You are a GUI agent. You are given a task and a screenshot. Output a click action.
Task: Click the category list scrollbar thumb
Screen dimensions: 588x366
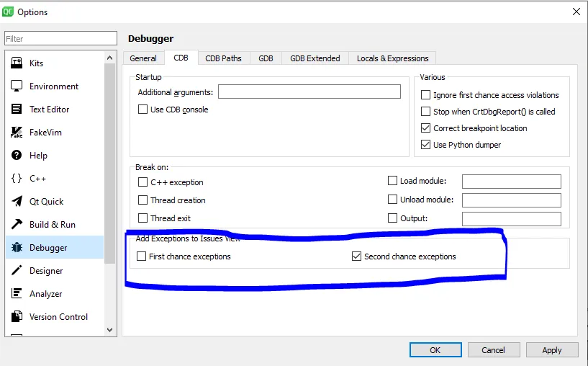tap(109, 164)
